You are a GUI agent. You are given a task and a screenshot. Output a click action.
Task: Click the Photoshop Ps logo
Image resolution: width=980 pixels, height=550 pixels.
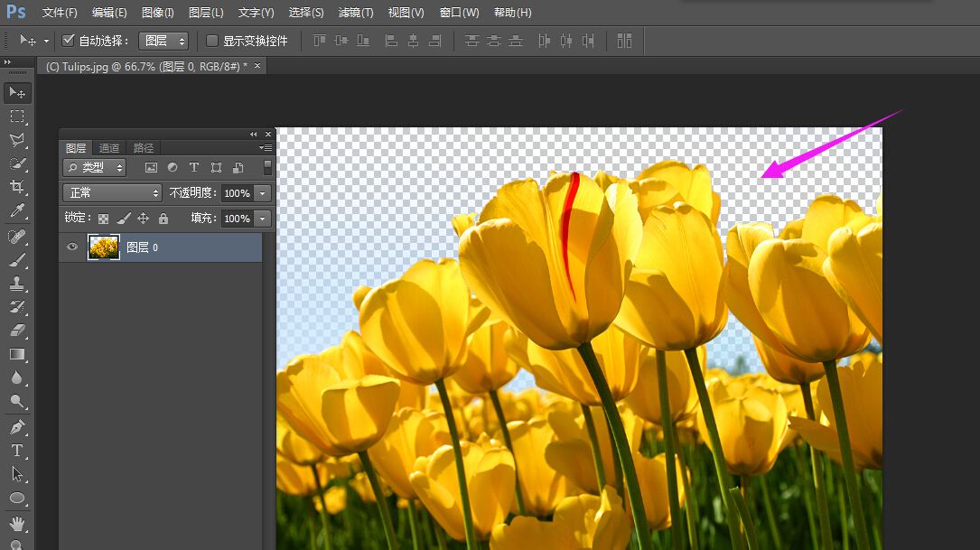(15, 12)
